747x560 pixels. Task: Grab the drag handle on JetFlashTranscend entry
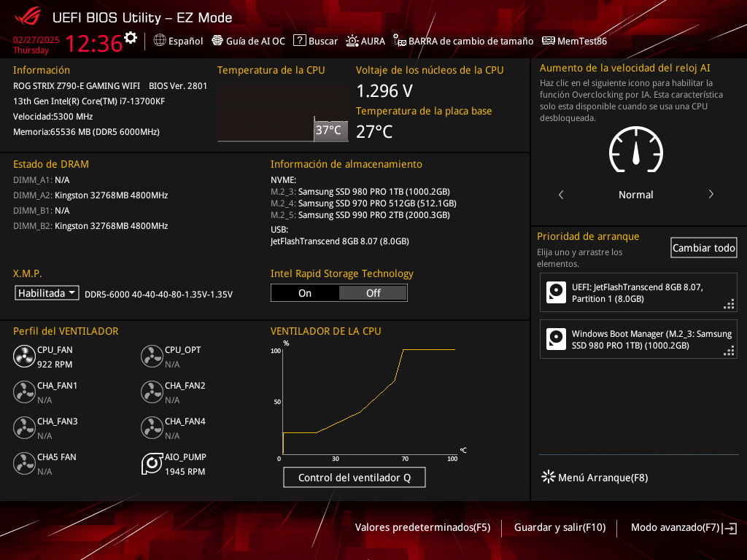click(x=729, y=304)
